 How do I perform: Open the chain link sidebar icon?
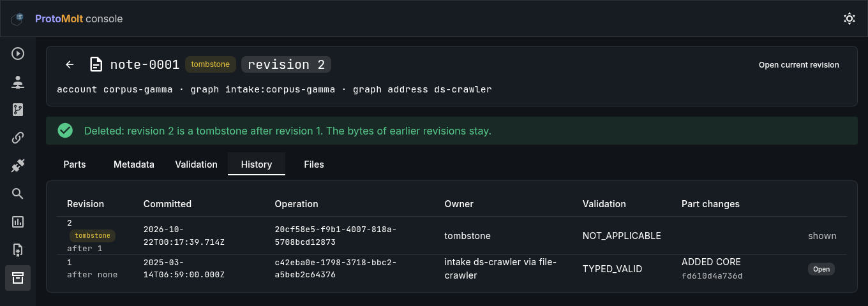18,138
